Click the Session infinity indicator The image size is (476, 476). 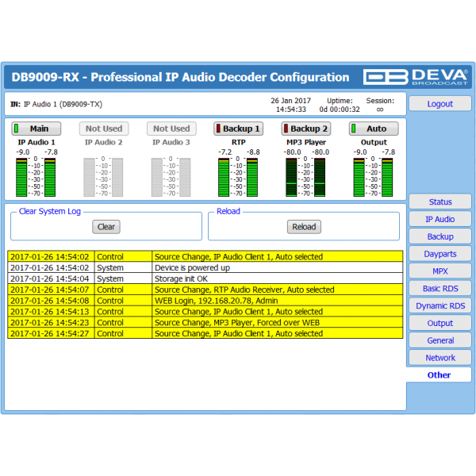(x=380, y=109)
